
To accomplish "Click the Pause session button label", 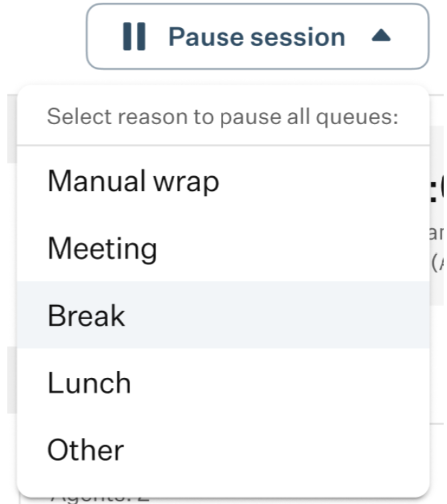I will 257,37.
